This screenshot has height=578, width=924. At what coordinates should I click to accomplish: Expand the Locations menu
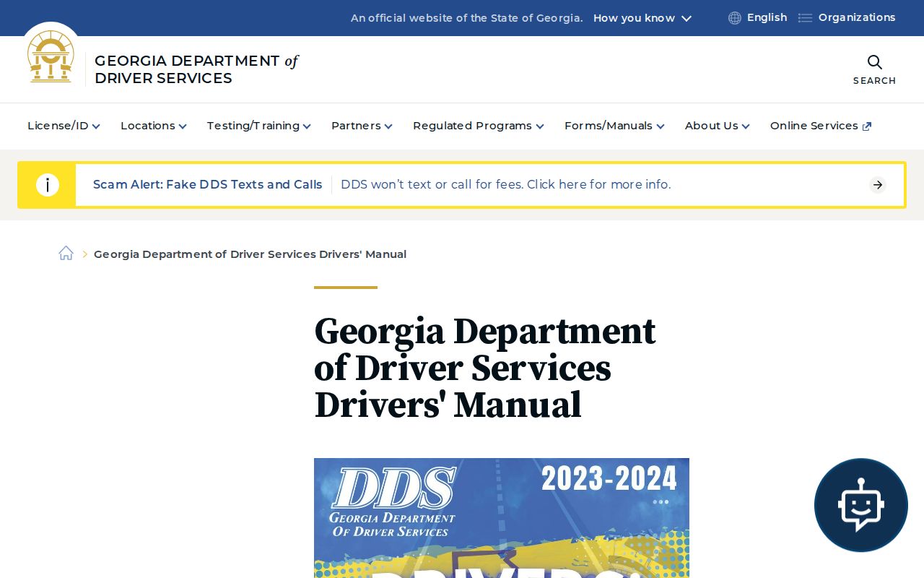click(154, 126)
